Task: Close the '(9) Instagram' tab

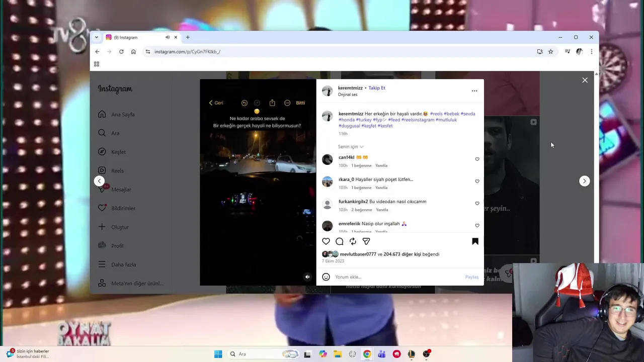Action: [176, 37]
